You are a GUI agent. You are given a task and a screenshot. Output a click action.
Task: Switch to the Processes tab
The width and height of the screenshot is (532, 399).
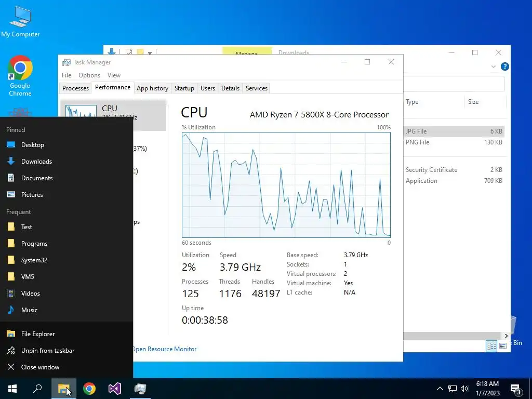tap(75, 88)
